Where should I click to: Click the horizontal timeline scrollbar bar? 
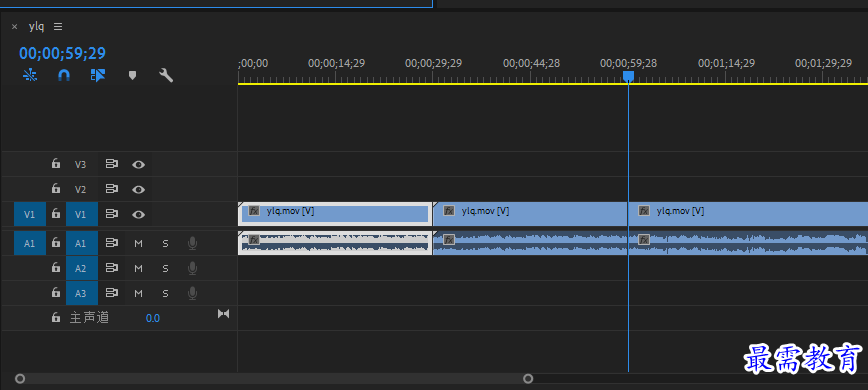274,379
